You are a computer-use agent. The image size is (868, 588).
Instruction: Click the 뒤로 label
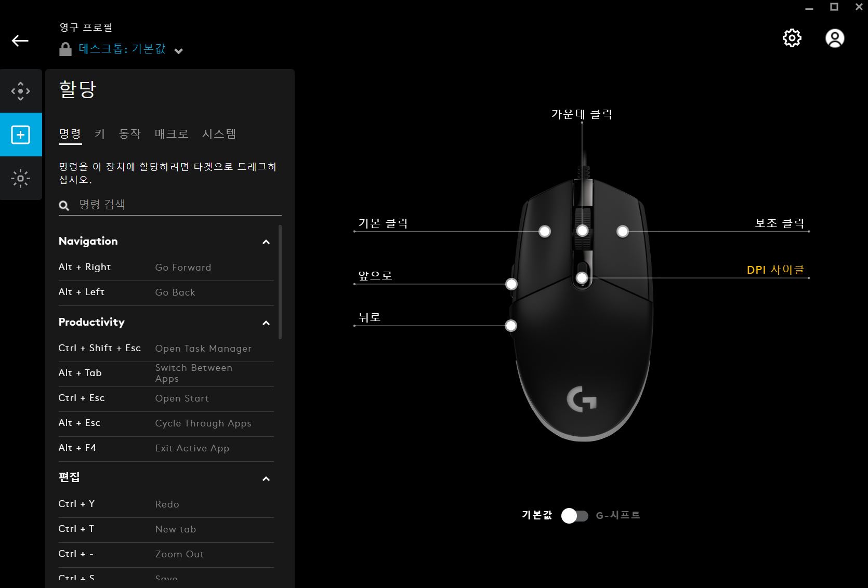tap(370, 317)
